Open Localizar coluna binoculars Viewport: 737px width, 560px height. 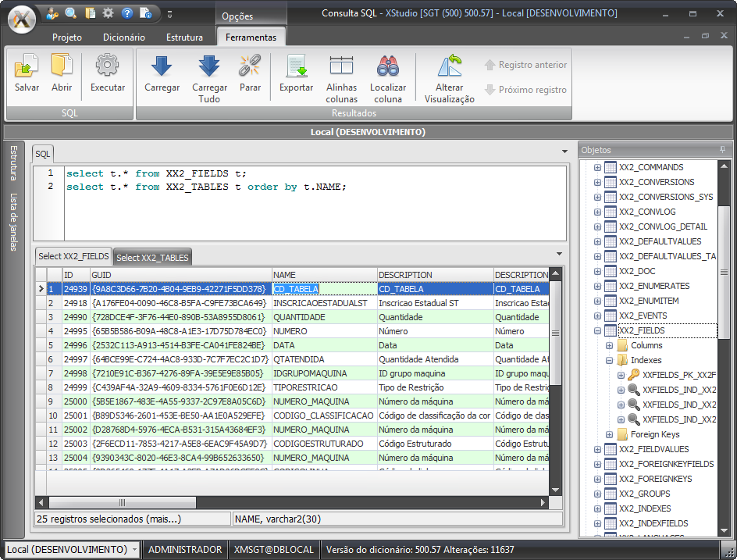click(387, 67)
